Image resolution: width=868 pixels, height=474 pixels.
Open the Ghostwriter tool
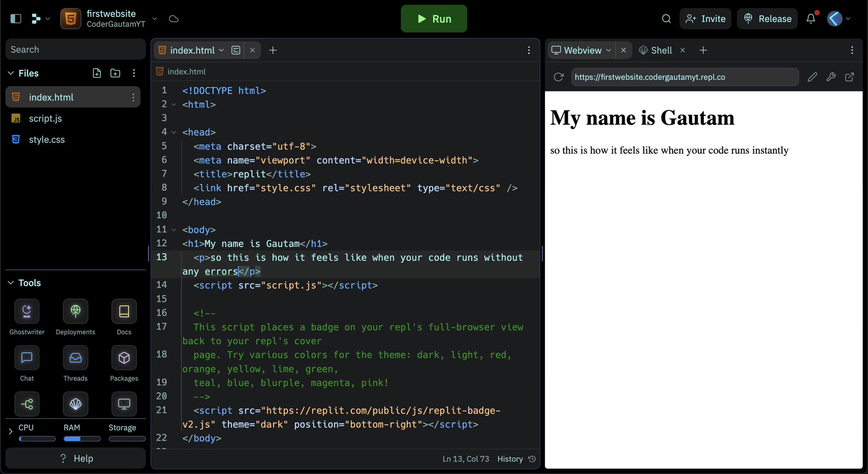coord(27,317)
